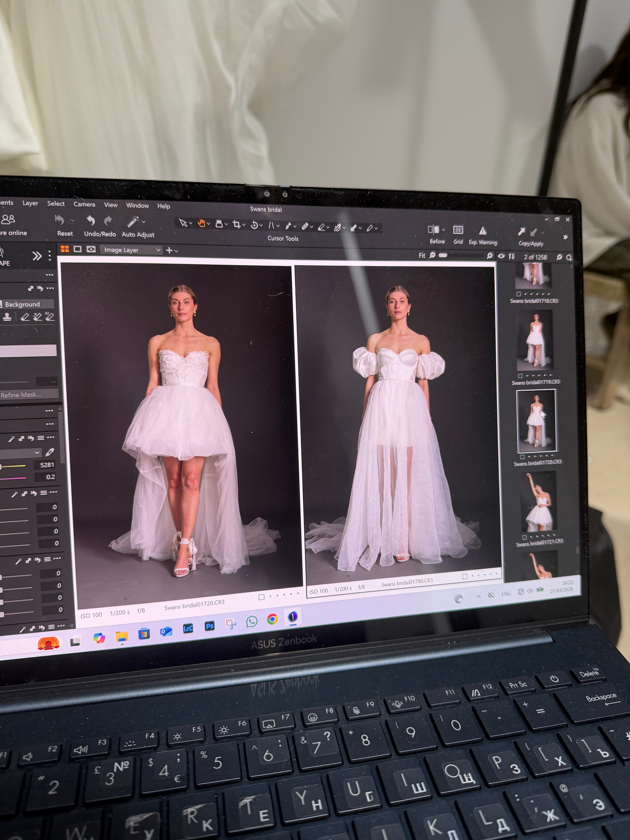Select the multi-view grid viewer icon
The width and height of the screenshot is (630, 840).
click(65, 249)
